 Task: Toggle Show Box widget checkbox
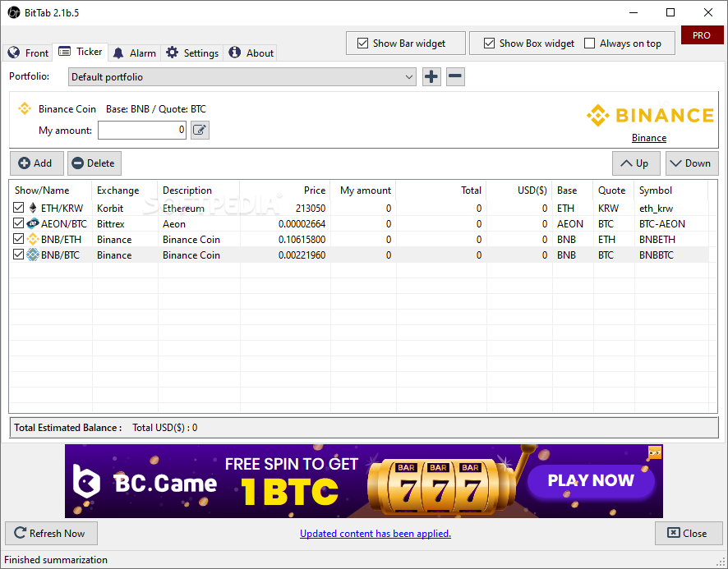(x=489, y=44)
